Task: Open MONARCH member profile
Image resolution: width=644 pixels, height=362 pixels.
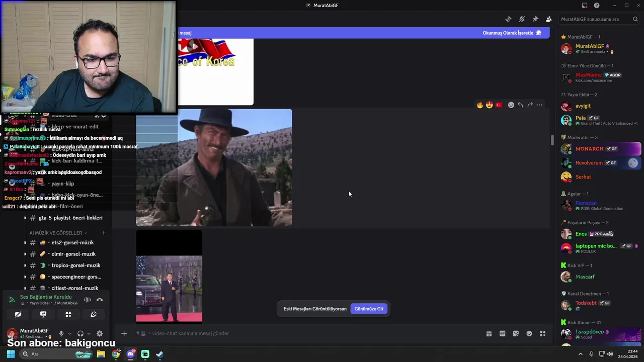Action: pos(601,149)
